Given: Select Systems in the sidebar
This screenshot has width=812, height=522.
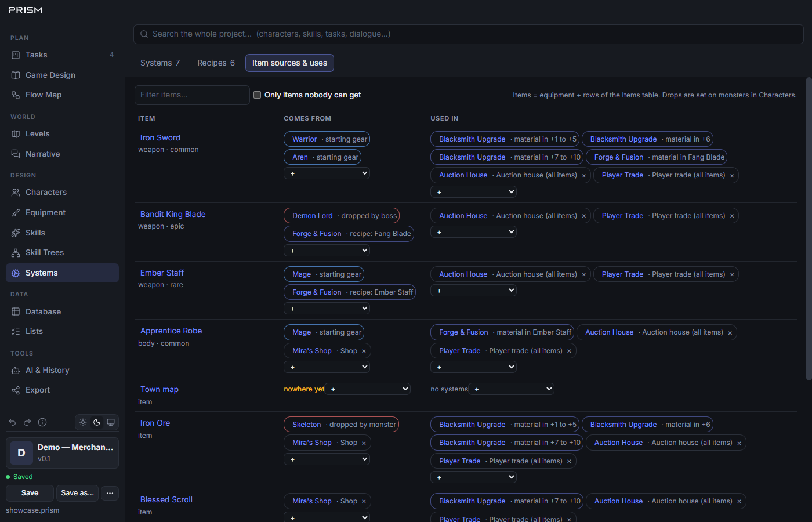Looking at the screenshot, I should click(x=62, y=273).
